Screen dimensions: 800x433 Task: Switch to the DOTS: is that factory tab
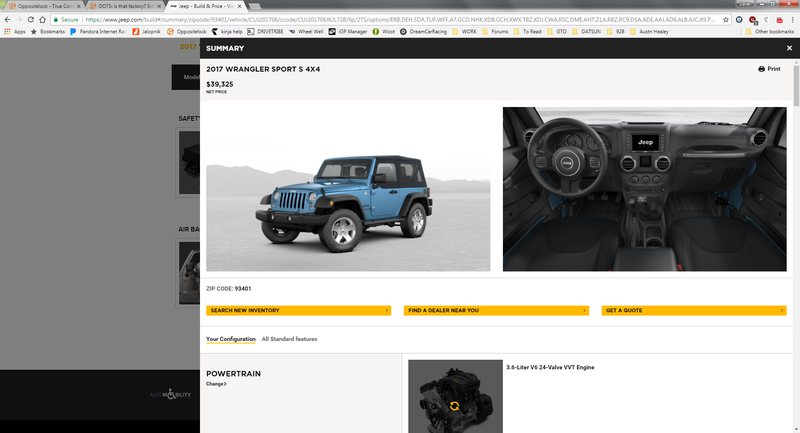point(125,6)
